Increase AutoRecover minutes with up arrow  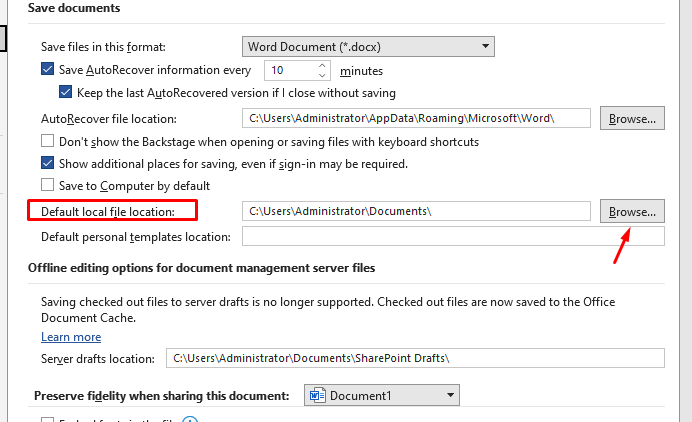(322, 65)
